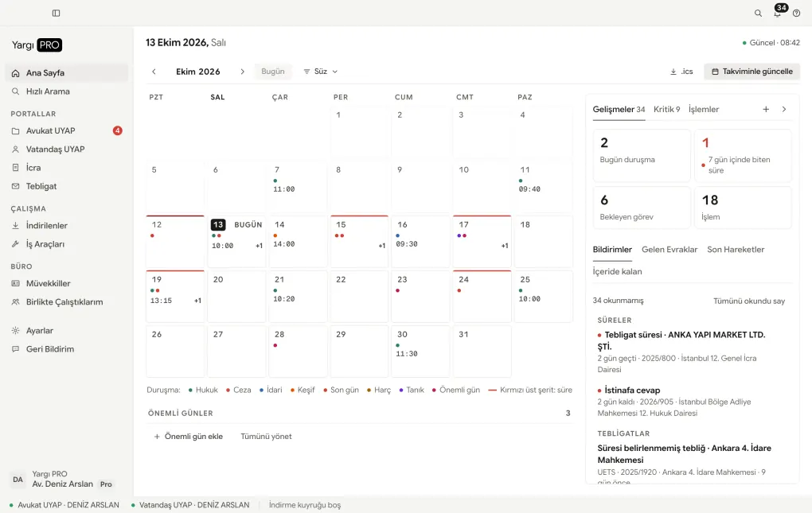Select the Bildirimler tab
The height and width of the screenshot is (513, 812).
pos(612,249)
